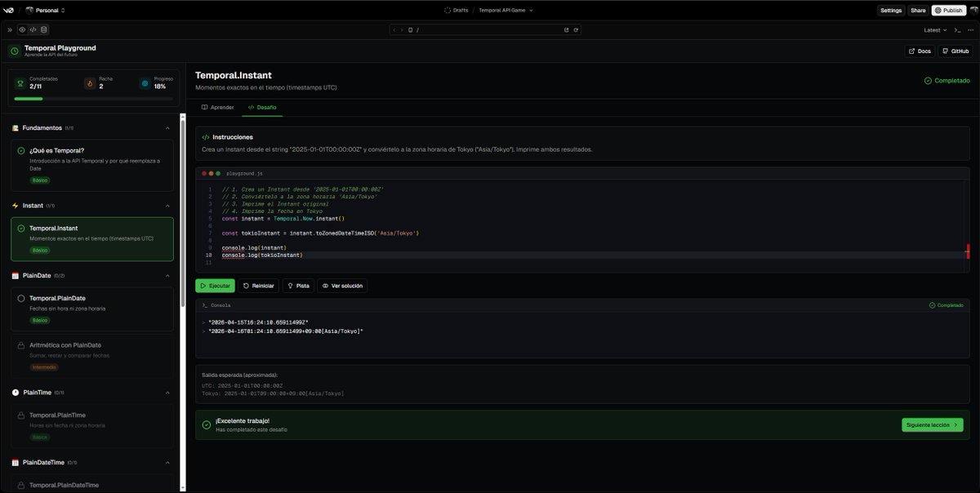
Task: Toggle completed check on ¿Qué es Temporal?
Action: coord(21,150)
